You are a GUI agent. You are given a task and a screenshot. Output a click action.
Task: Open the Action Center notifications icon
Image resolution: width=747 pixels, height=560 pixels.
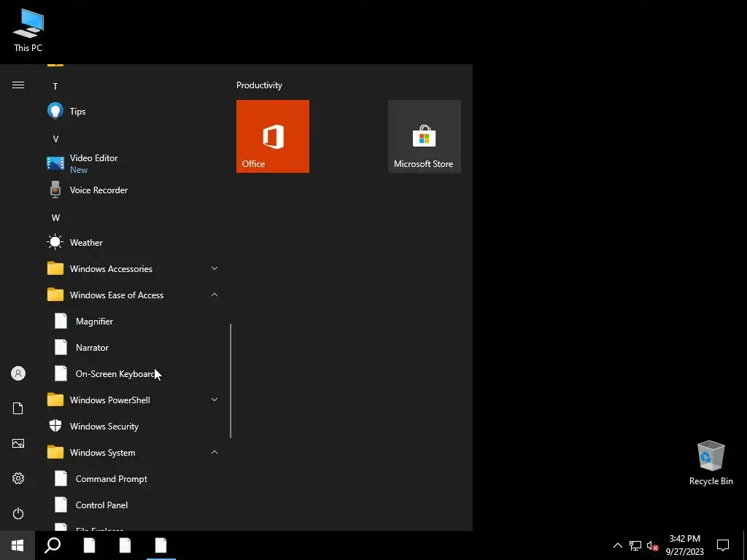pos(723,545)
